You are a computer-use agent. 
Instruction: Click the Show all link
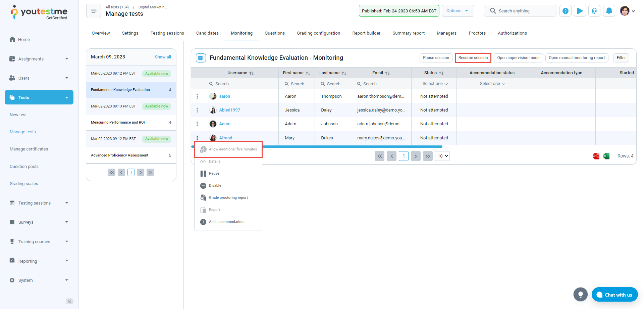163,57
